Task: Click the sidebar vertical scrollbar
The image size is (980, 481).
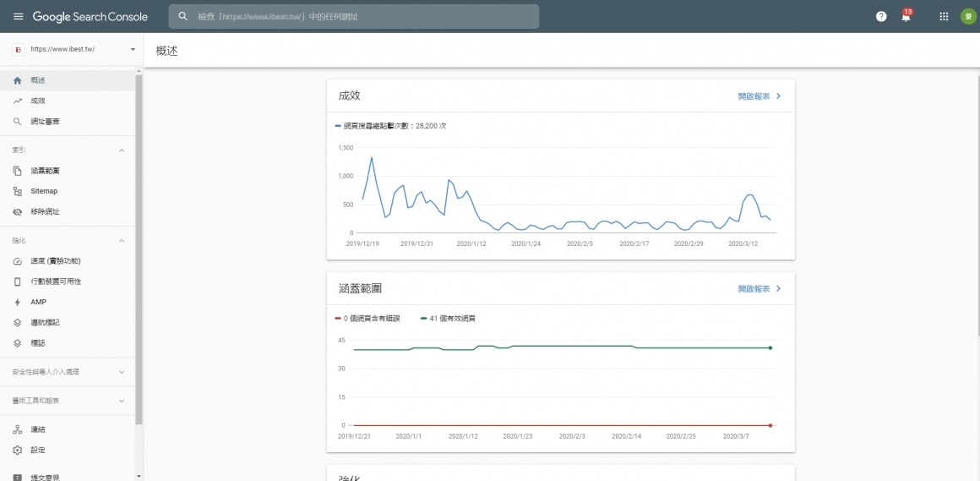Action: (139, 250)
